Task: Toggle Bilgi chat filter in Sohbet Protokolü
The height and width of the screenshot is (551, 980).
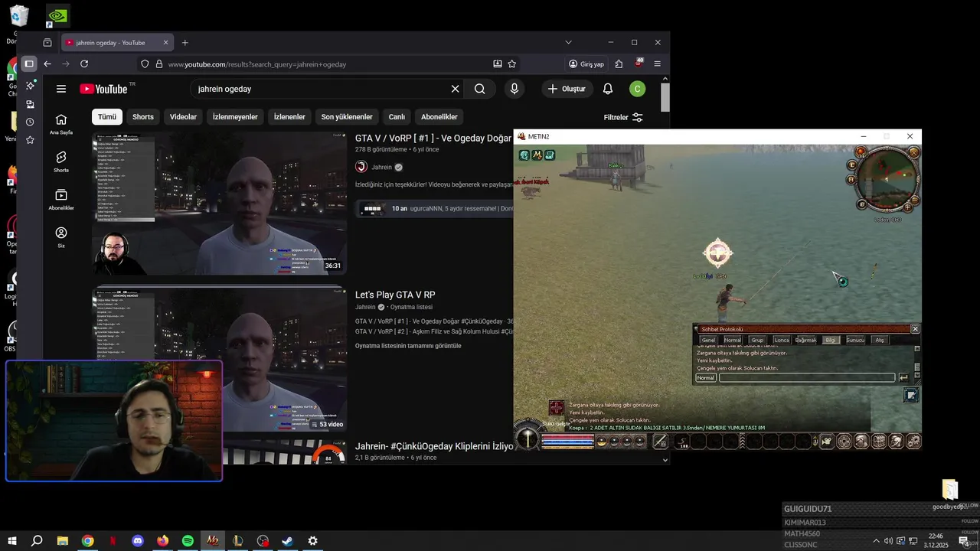Action: point(831,340)
